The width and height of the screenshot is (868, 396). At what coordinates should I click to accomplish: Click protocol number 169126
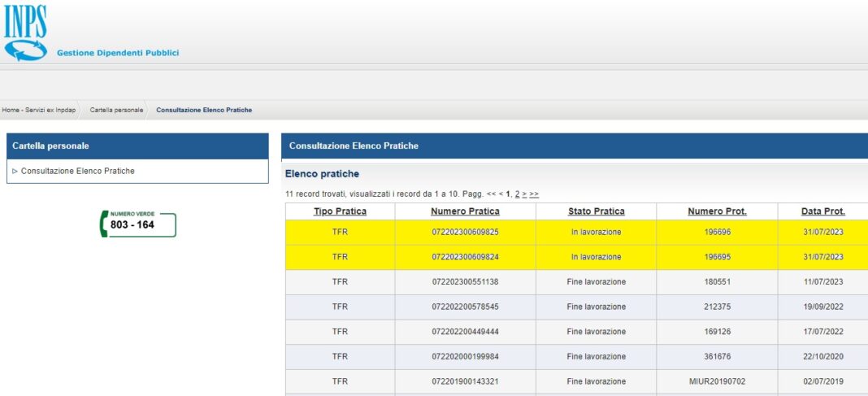tap(717, 332)
